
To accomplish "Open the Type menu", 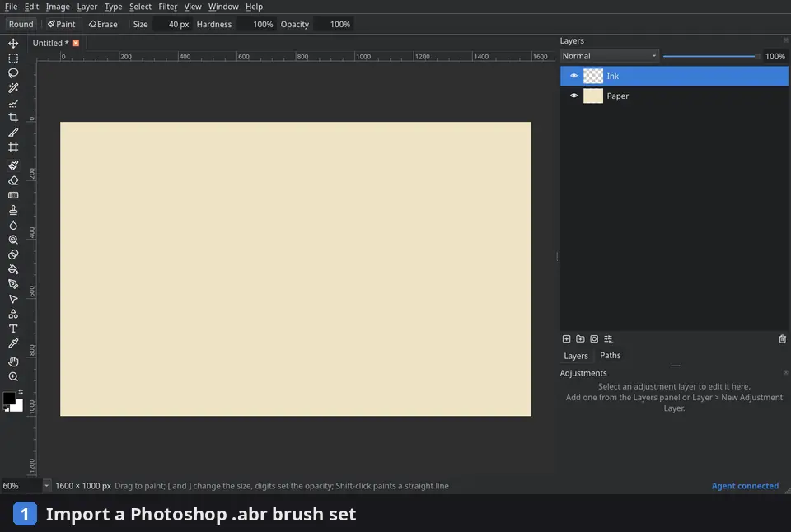I will coord(113,7).
